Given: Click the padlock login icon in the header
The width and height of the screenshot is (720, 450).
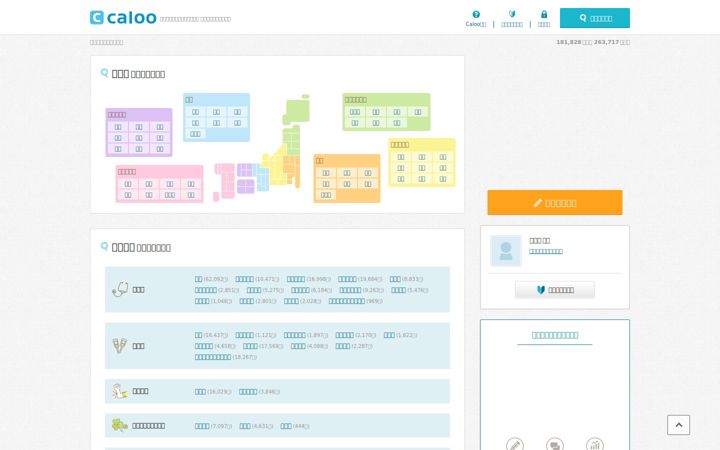Looking at the screenshot, I should (544, 14).
